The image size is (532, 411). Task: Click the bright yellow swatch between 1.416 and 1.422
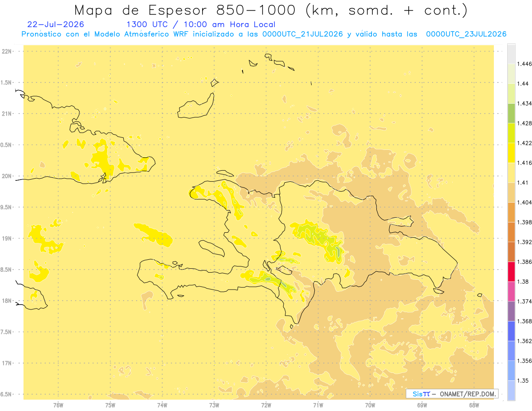pyautogui.click(x=511, y=153)
